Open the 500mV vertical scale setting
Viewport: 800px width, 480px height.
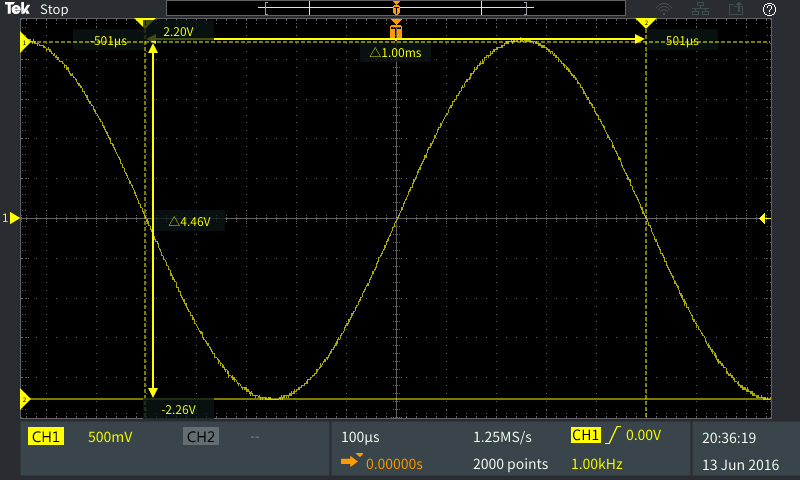click(110, 437)
